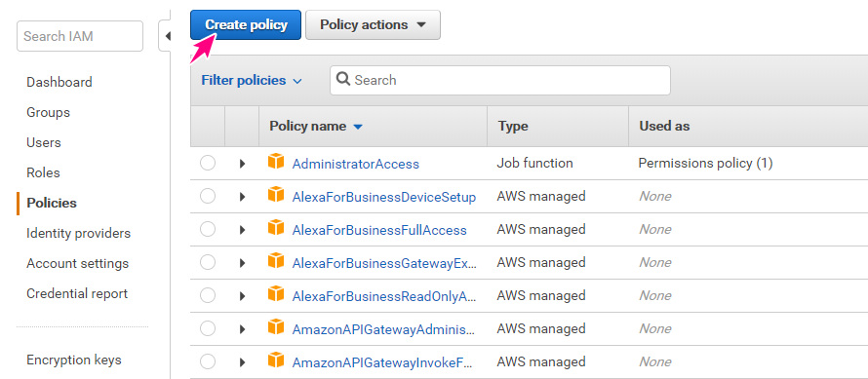Collapse the sidebar with the arrow handle

(166, 36)
